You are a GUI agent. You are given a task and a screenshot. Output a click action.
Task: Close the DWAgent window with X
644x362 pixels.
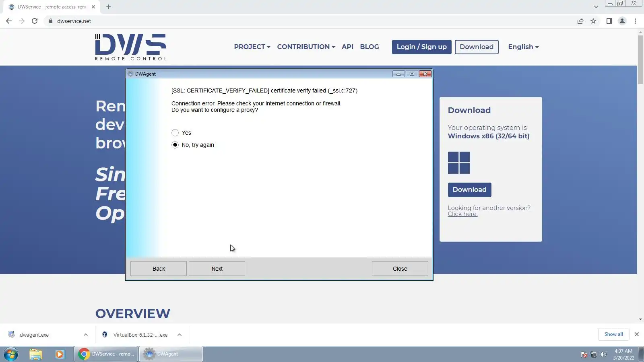(425, 74)
